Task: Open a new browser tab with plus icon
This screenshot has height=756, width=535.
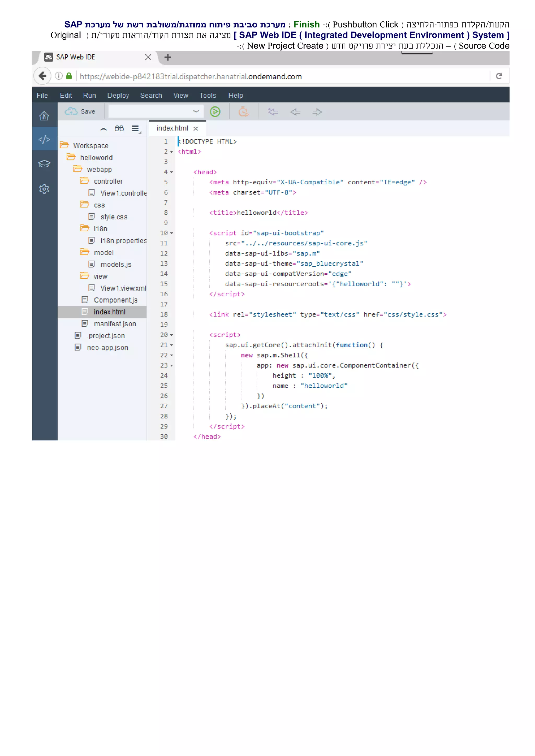Action: (168, 57)
